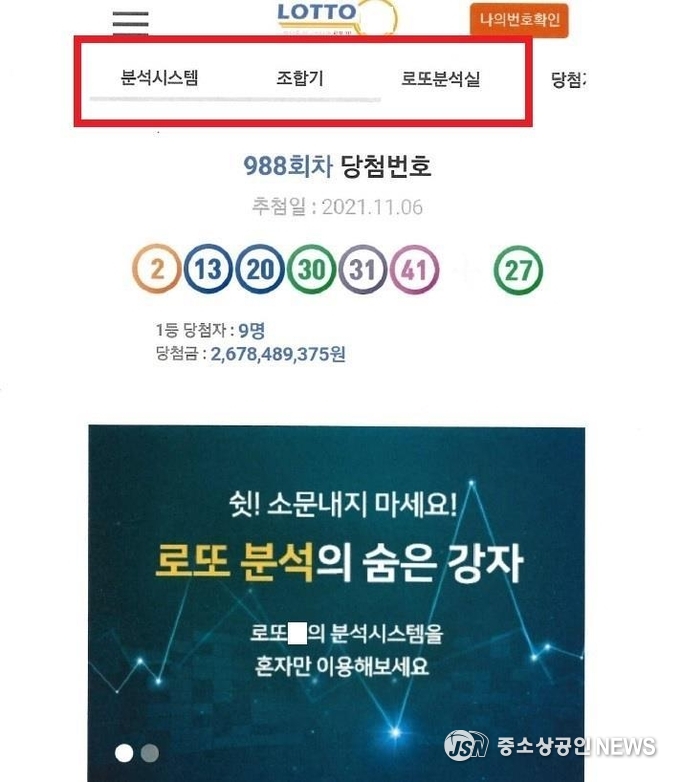
Task: Switch to the 분석시스템 tab
Action: (x=160, y=78)
